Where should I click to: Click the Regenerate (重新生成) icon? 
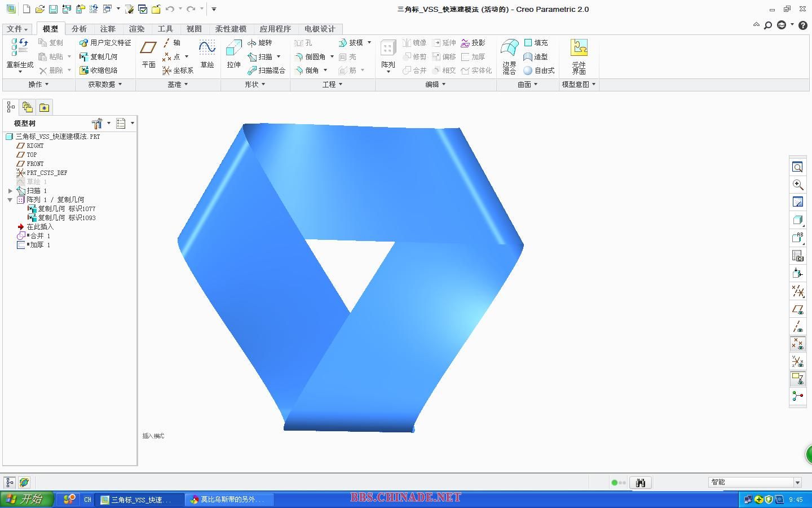(20, 48)
